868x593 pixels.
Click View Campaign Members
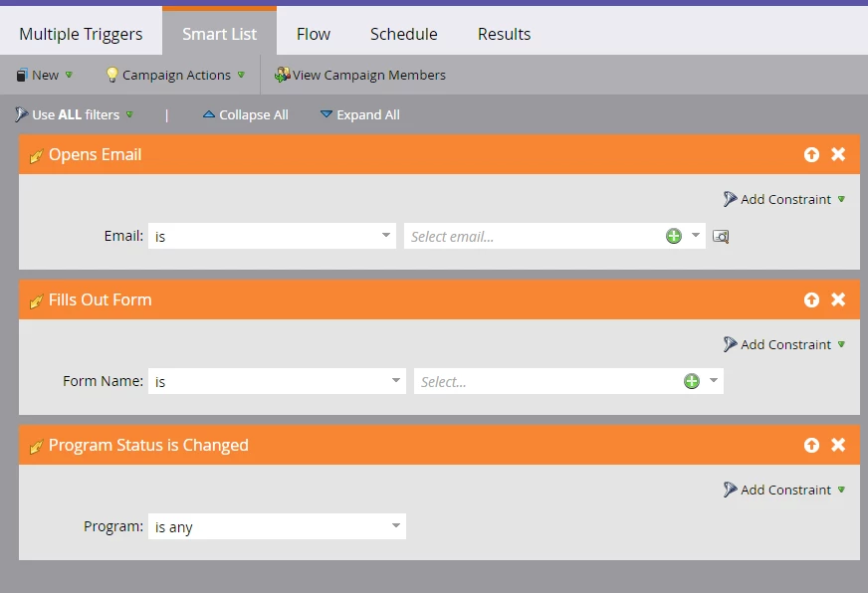click(x=360, y=75)
